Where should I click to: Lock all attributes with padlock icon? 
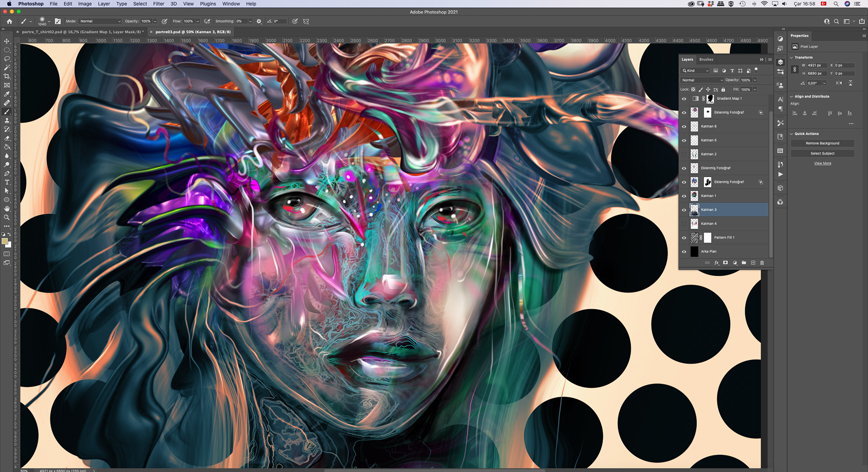[x=723, y=90]
